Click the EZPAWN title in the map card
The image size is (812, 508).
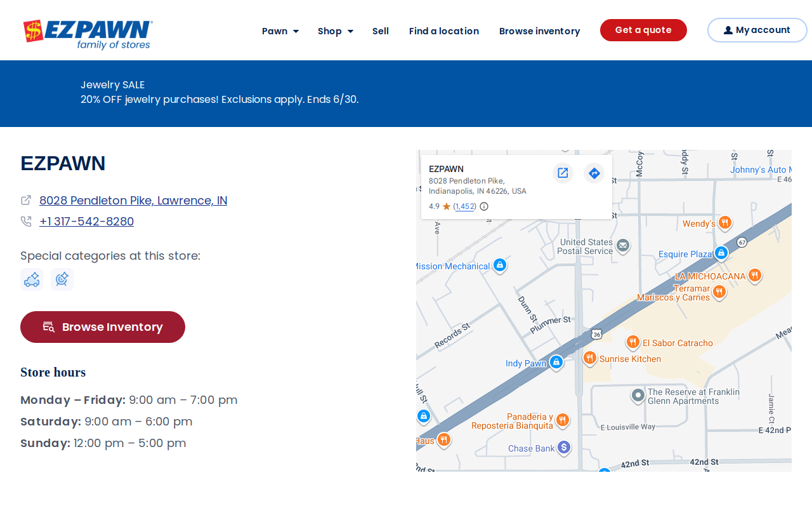(x=446, y=169)
